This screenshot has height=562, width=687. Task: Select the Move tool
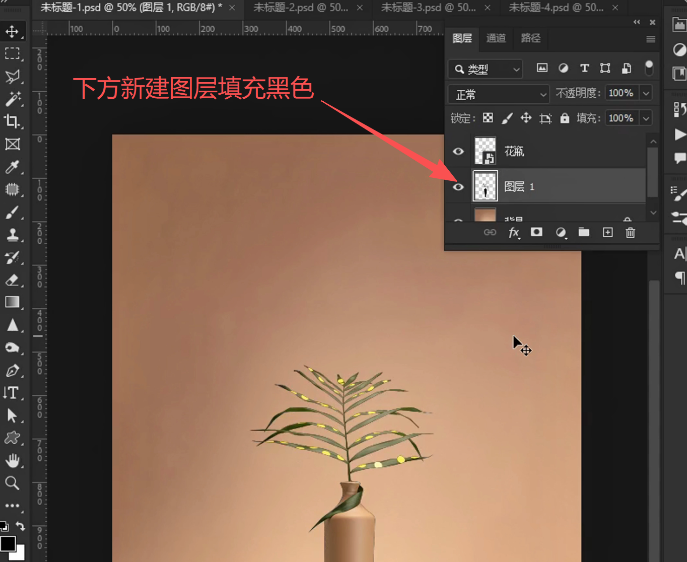[12, 31]
